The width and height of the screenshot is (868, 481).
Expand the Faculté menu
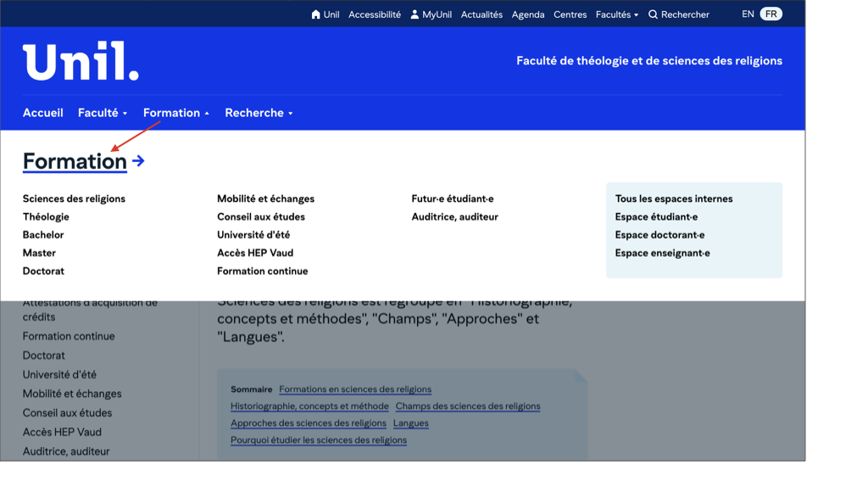(103, 113)
